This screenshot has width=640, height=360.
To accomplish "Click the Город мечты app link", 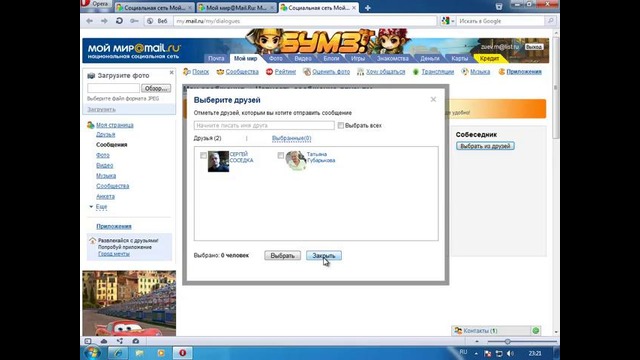I will 113,254.
